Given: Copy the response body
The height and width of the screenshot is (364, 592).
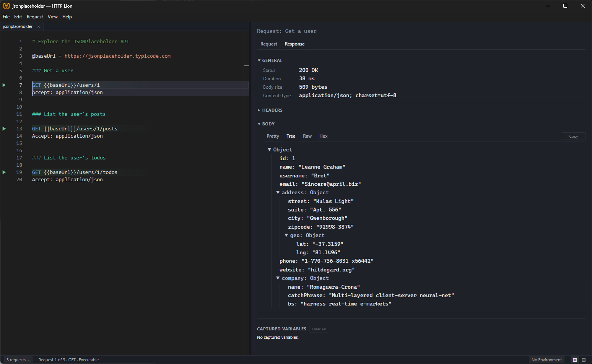Looking at the screenshot, I should (573, 136).
